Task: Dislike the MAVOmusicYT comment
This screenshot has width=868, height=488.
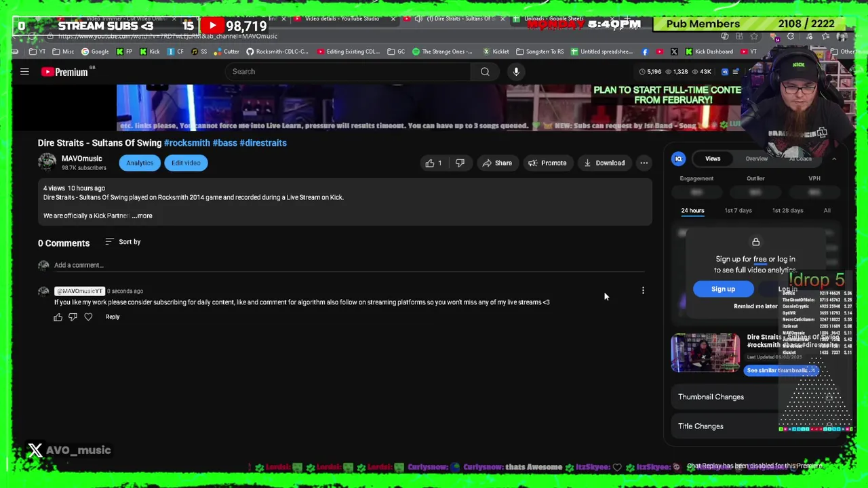Action: (x=73, y=317)
